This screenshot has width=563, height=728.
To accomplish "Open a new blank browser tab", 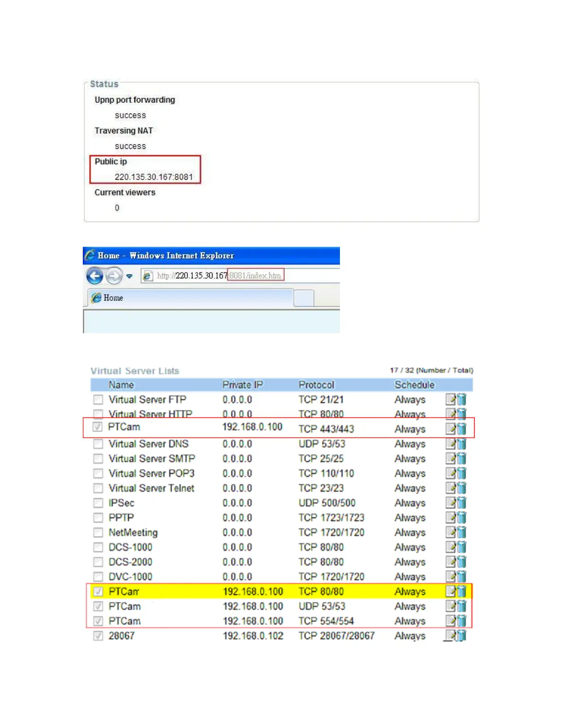I will pos(304,298).
